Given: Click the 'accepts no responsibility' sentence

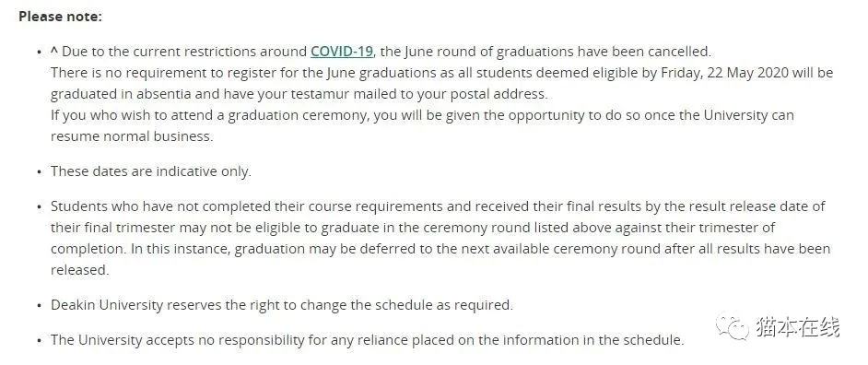Looking at the screenshot, I should pos(367,340).
